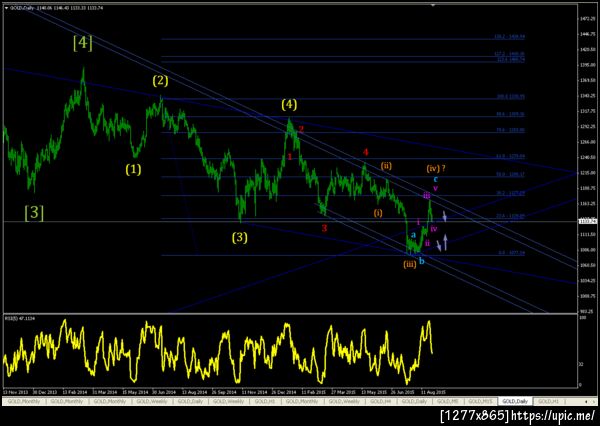600x426 pixels.
Task: Click the 1111.50 price axis value
Action: click(587, 234)
